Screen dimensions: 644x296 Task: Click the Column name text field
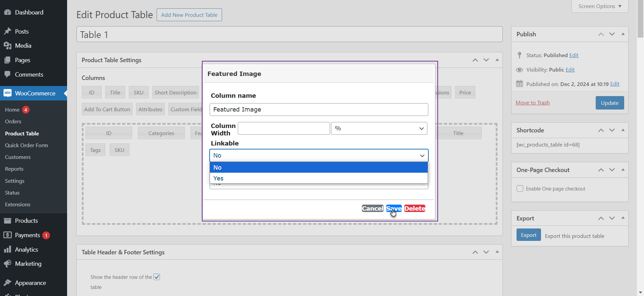click(x=319, y=110)
